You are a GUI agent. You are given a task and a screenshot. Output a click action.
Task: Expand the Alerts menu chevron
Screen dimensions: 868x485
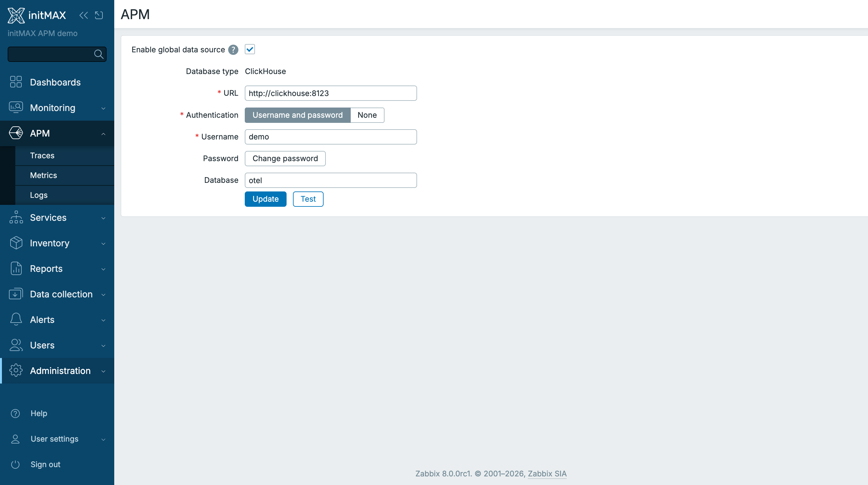103,320
